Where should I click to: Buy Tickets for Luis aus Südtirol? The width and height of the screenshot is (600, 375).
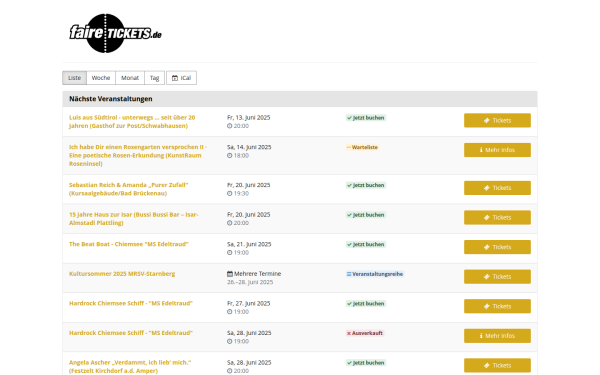[497, 120]
